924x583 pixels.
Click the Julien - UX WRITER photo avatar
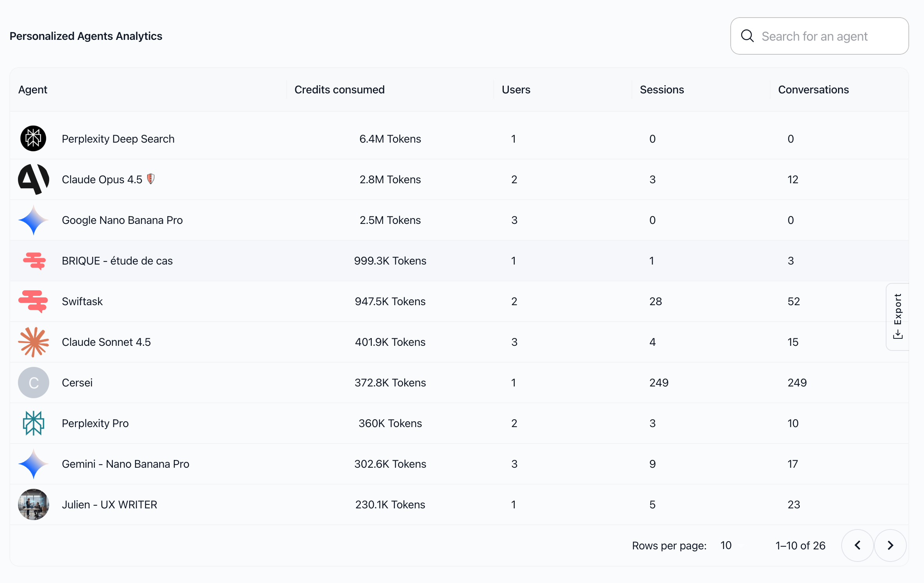click(x=34, y=504)
